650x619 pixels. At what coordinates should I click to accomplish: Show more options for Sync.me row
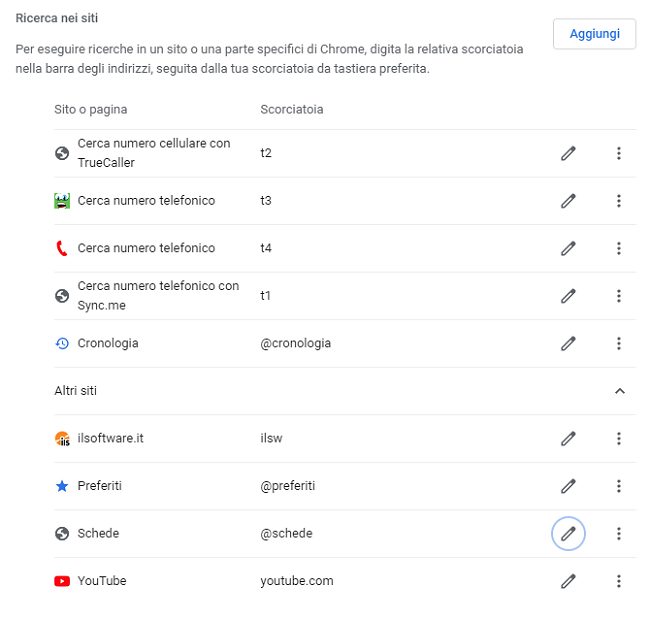618,296
